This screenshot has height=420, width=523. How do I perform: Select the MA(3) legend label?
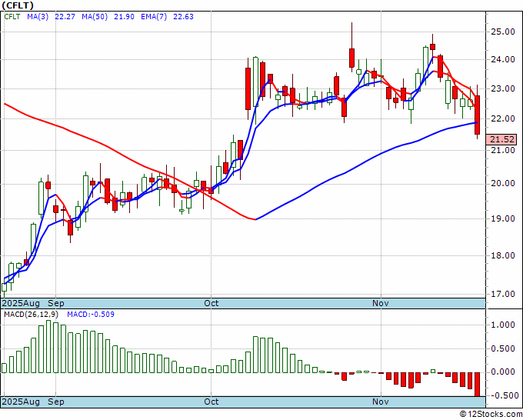[38, 17]
